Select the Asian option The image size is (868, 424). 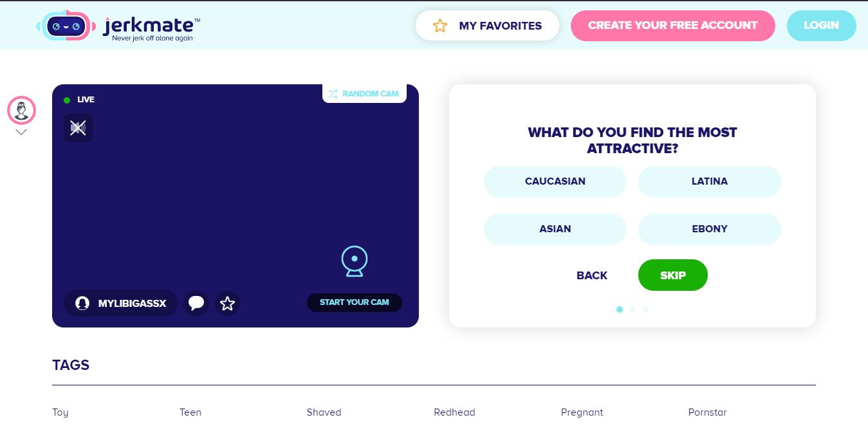point(555,229)
